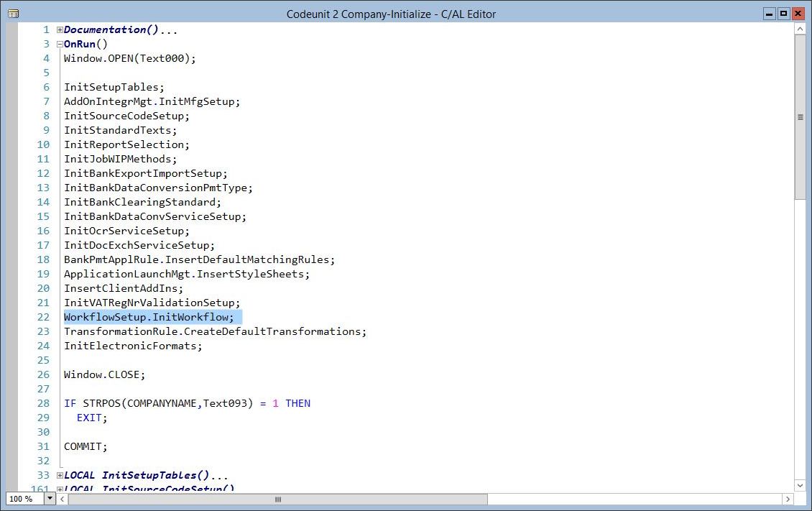The image size is (812, 511).
Task: Expand the Documentation() section
Action: pyautogui.click(x=60, y=30)
